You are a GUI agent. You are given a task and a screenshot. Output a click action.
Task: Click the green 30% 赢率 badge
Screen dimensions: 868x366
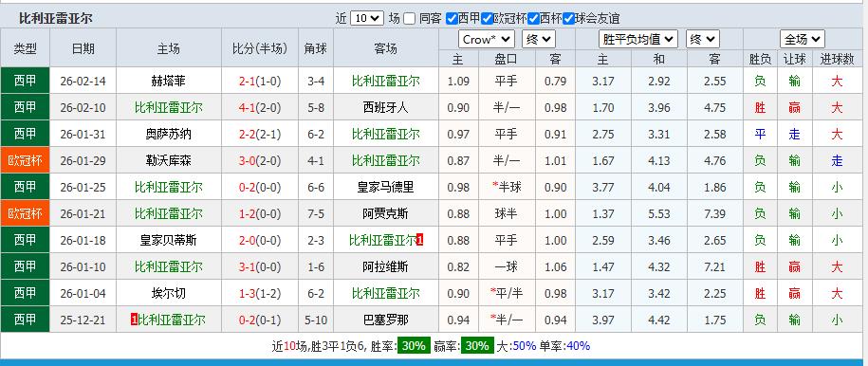[476, 346]
